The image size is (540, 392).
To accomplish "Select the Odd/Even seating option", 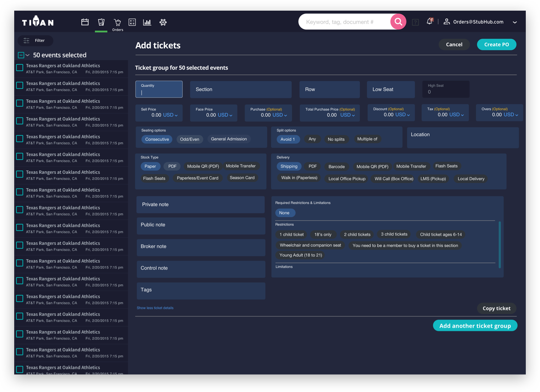I will point(189,139).
